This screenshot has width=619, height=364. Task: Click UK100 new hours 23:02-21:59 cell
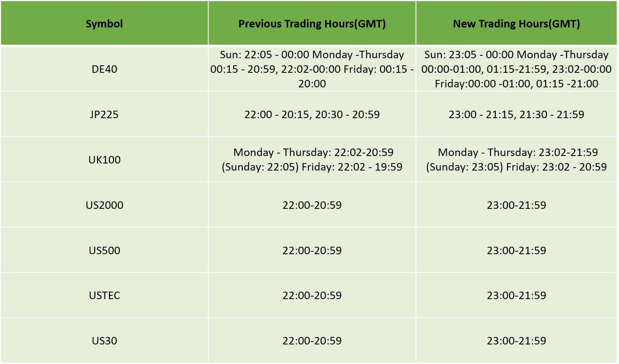click(x=516, y=160)
